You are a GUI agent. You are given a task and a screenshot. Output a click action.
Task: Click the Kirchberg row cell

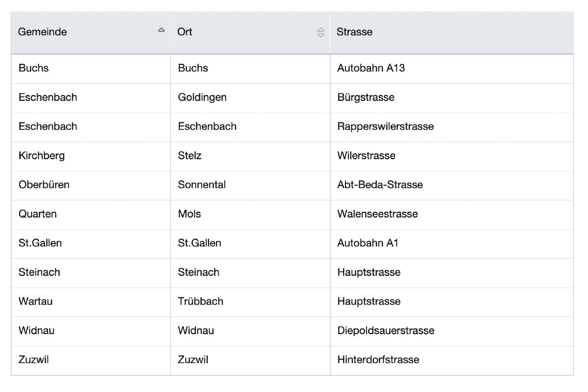pos(42,156)
